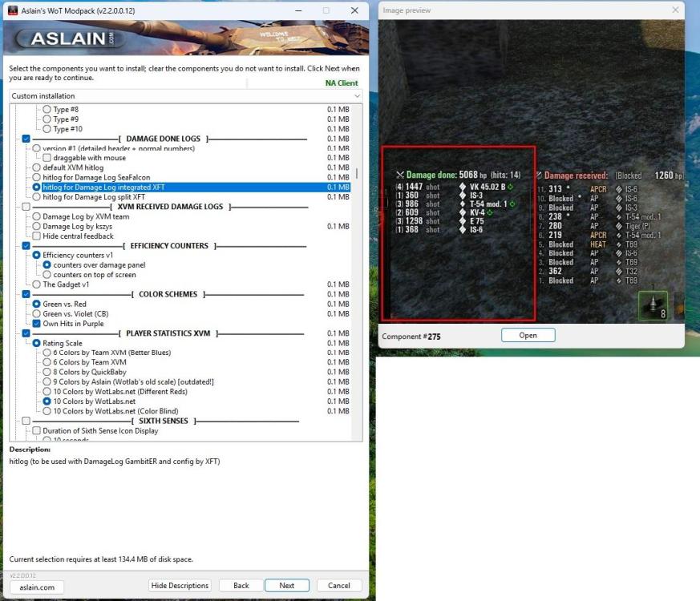Select The Gadget v1 option
This screenshot has height=601, width=700.
(x=37, y=284)
